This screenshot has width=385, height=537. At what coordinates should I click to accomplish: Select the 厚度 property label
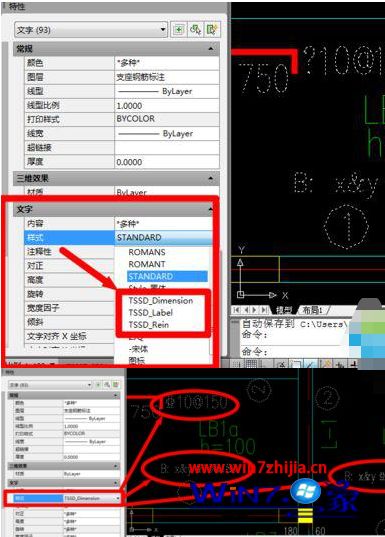(35, 162)
